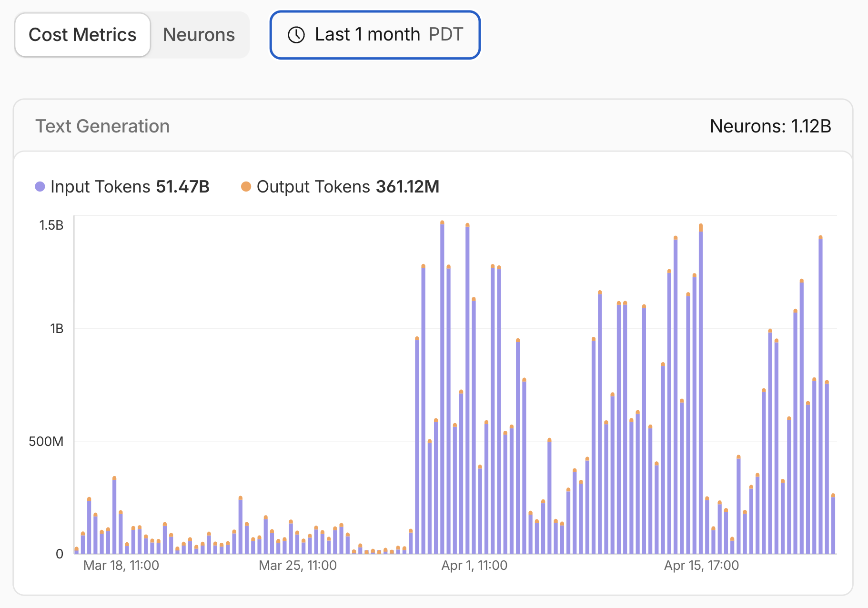Click the 1.5B y-axis label
This screenshot has width=868, height=608.
tap(51, 225)
